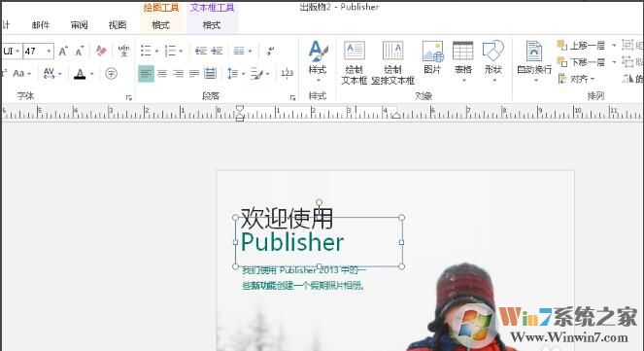Viewport: 644px width, 351px height.
Task: Click the decrease indent icon
Action: [x=200, y=51]
